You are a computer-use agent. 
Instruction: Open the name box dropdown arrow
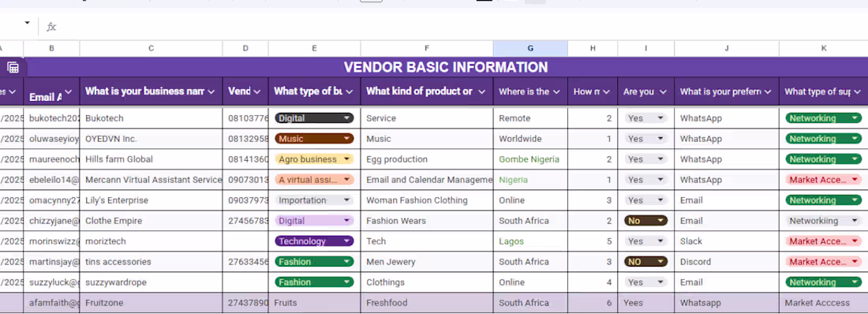(27, 23)
